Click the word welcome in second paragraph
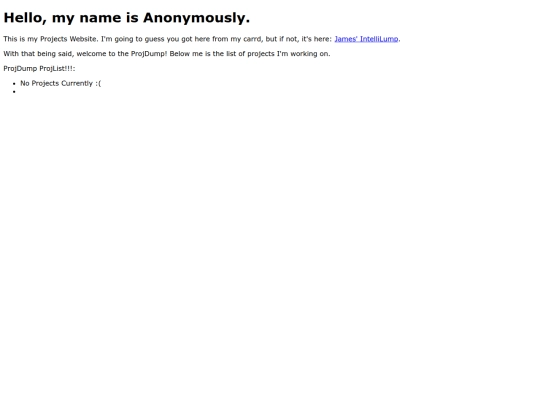The width and height of the screenshot is (540, 405). click(x=91, y=54)
